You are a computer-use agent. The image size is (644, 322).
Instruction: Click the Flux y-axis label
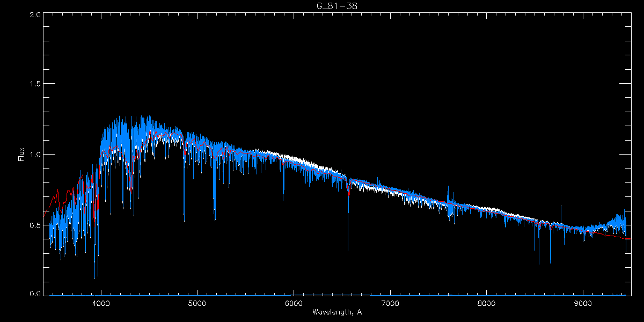(x=21, y=155)
